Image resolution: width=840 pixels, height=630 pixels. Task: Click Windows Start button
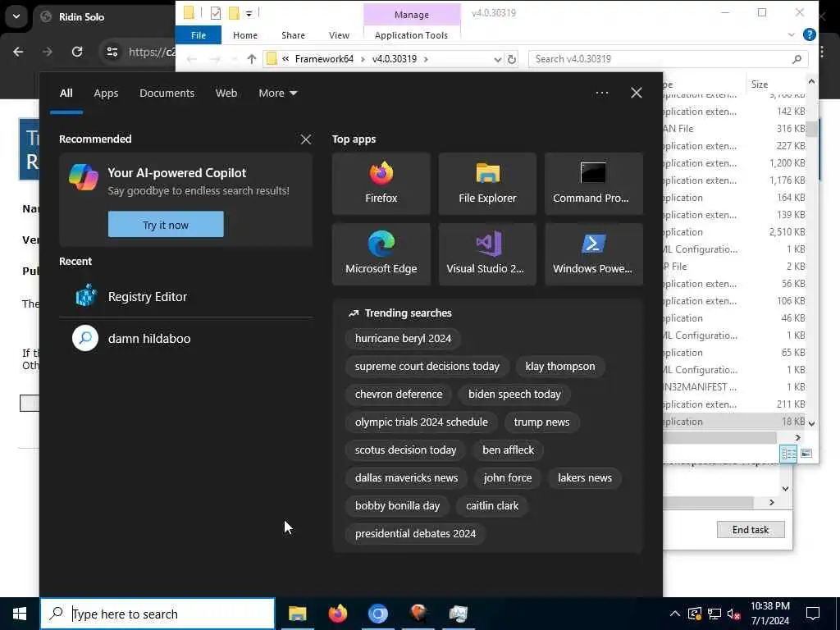[x=20, y=614]
